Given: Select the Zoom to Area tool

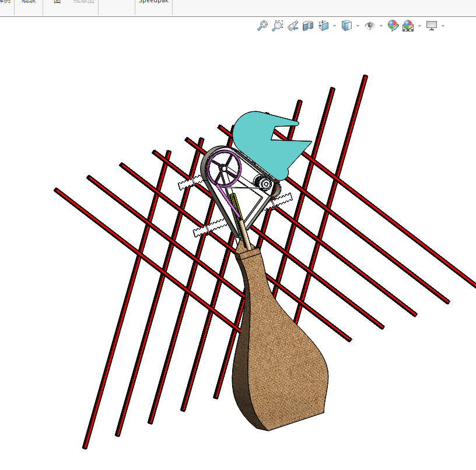Looking at the screenshot, I should 278,26.
